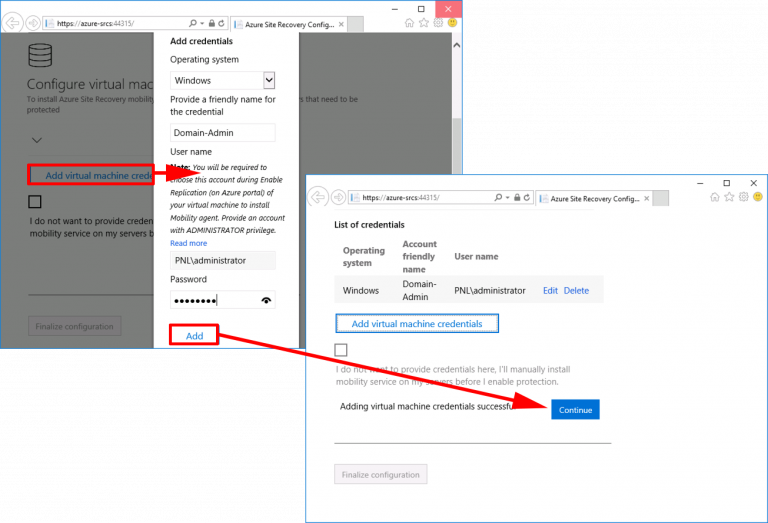Click search magnifier in front window address bar

click(498, 197)
